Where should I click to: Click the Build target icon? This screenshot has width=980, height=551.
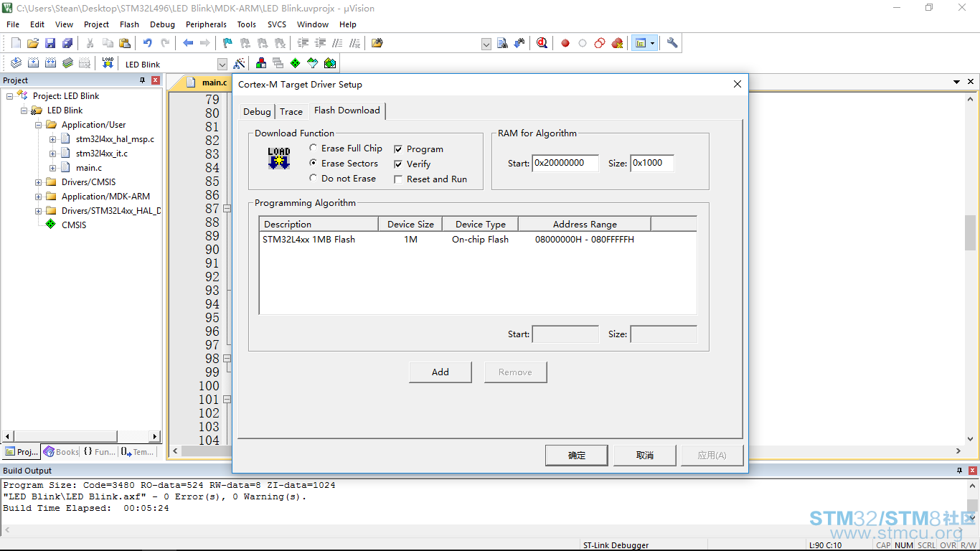pyautogui.click(x=33, y=63)
